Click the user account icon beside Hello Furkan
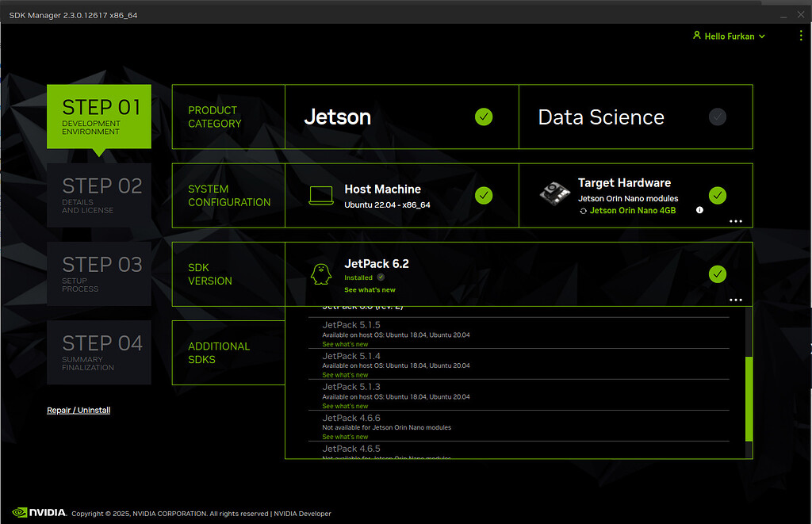 point(696,36)
